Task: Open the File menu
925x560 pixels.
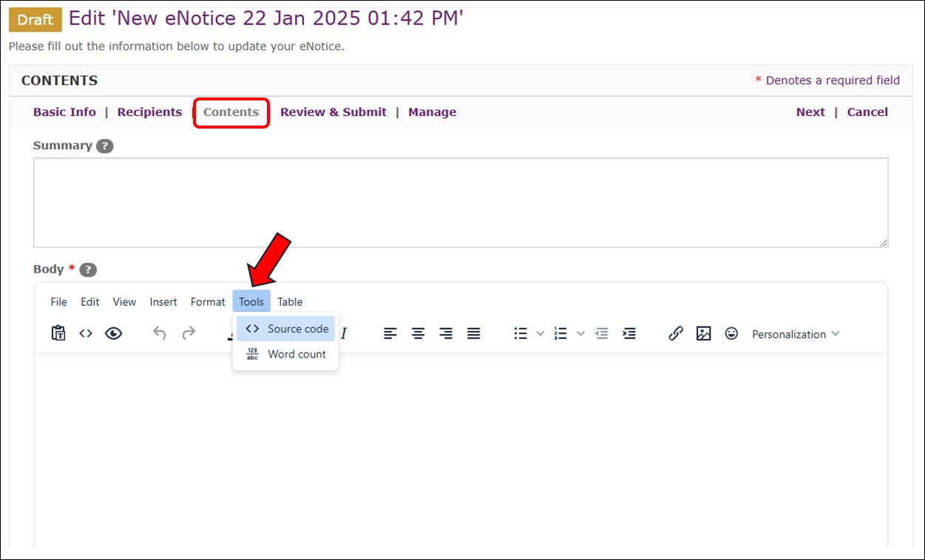Action: click(x=58, y=301)
